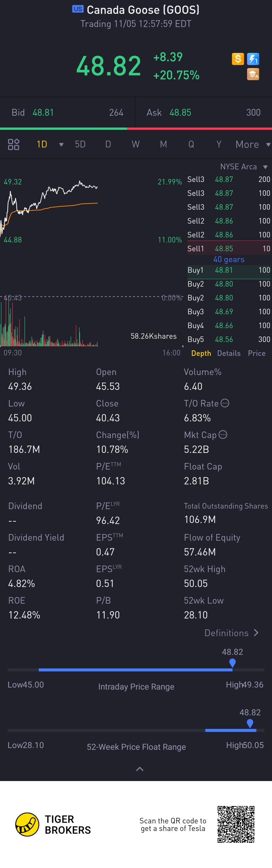Click the tan stacked layers icon
Screen dimensions: 272x868
tap(253, 74)
